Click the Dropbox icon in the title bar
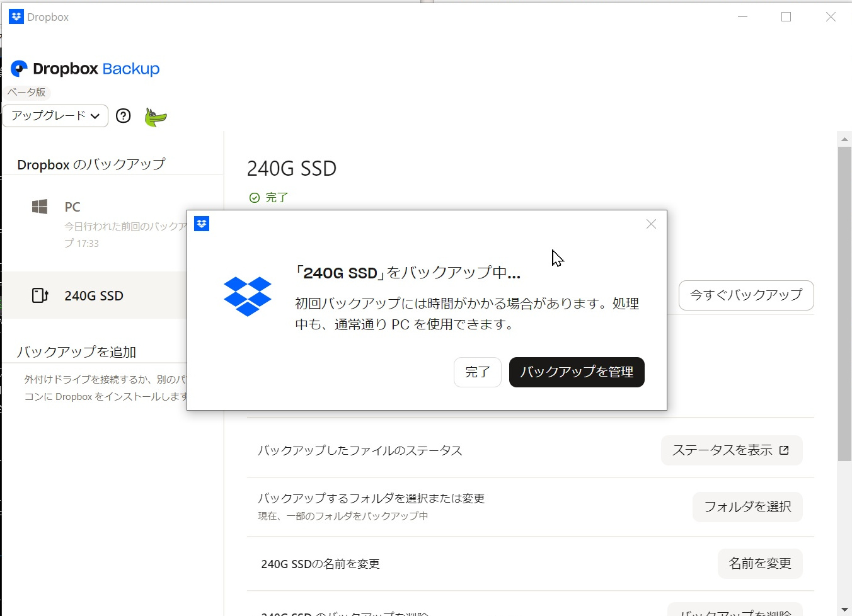Image resolution: width=852 pixels, height=616 pixels. [x=16, y=17]
